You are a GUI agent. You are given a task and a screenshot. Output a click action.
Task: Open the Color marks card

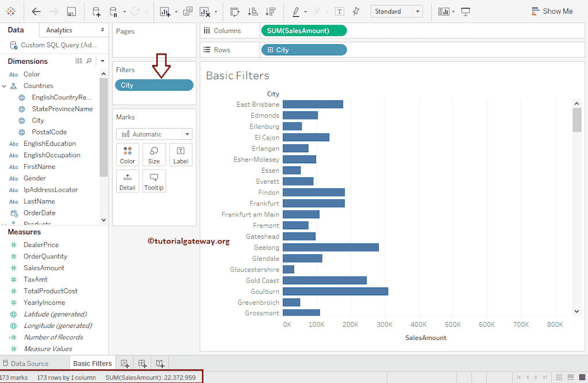(x=127, y=155)
